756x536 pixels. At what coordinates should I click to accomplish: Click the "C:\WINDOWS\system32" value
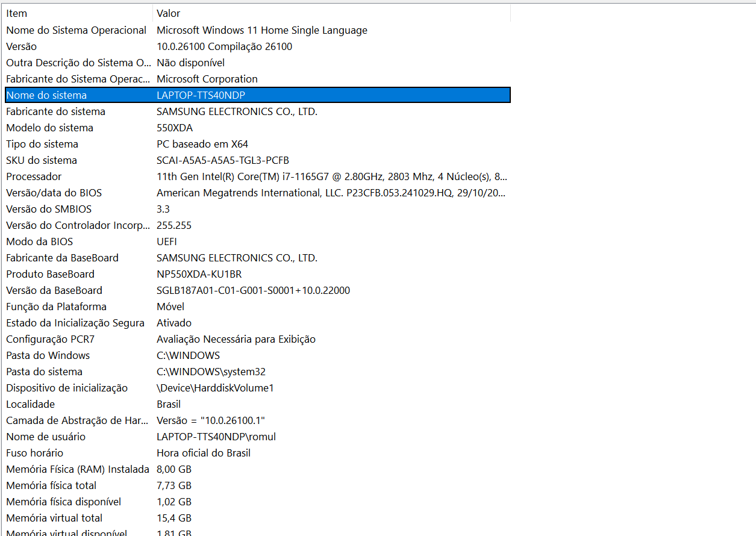coord(211,372)
